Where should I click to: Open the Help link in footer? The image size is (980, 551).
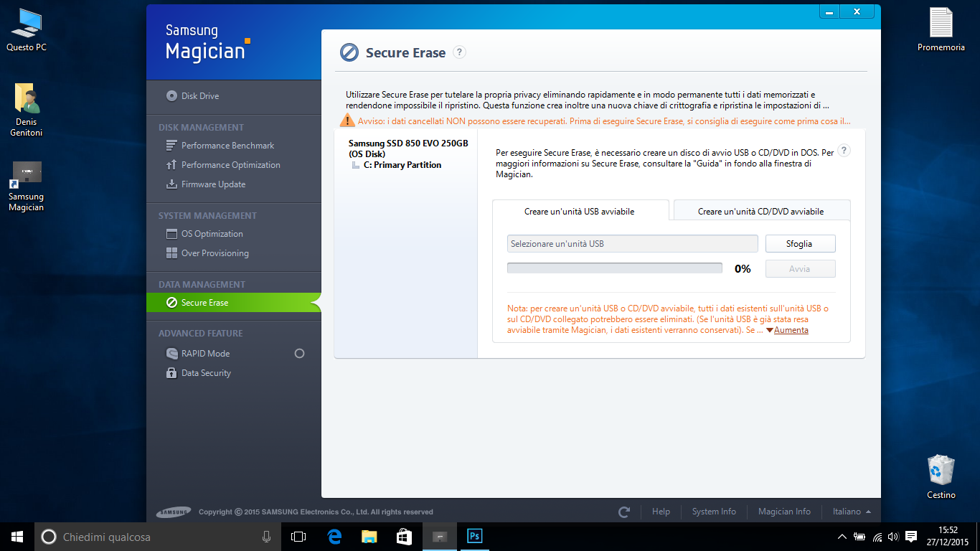[x=661, y=512]
